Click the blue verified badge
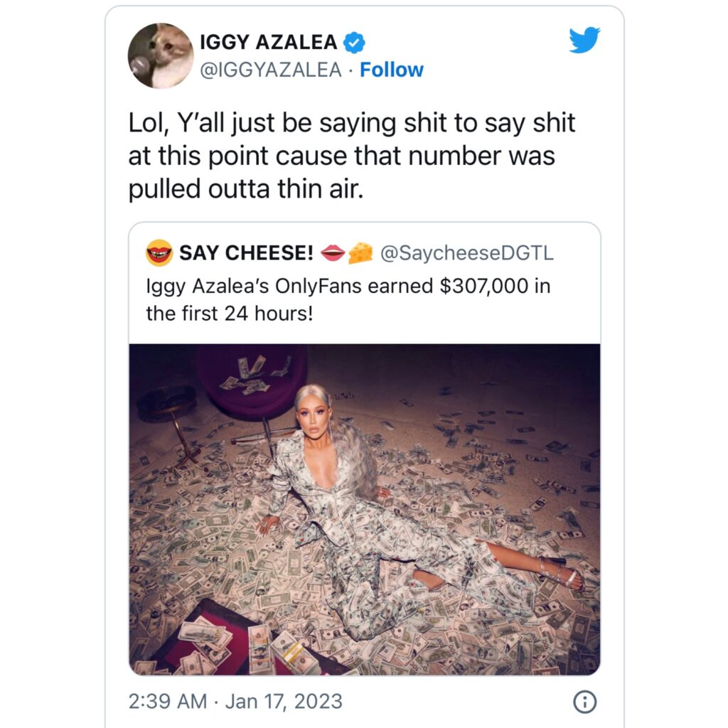Viewport: 728px width, 728px height. tap(354, 43)
